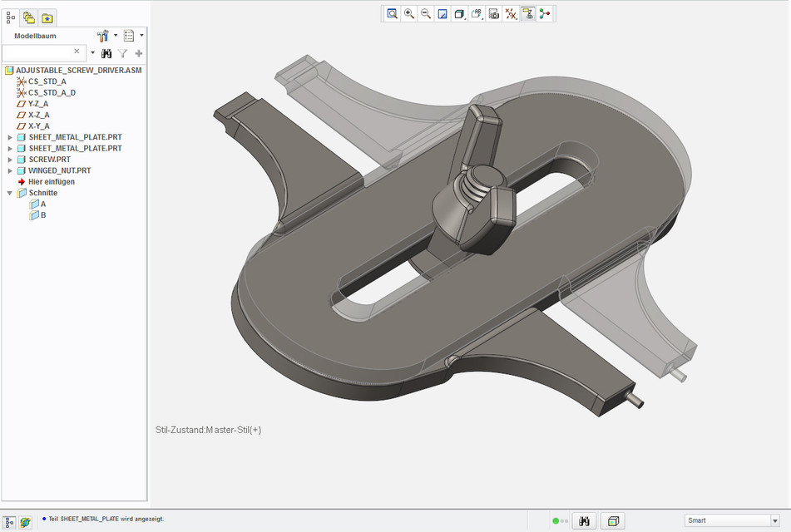Click the Refit (zoom to fit) icon
The width and height of the screenshot is (791, 532).
[x=392, y=13]
